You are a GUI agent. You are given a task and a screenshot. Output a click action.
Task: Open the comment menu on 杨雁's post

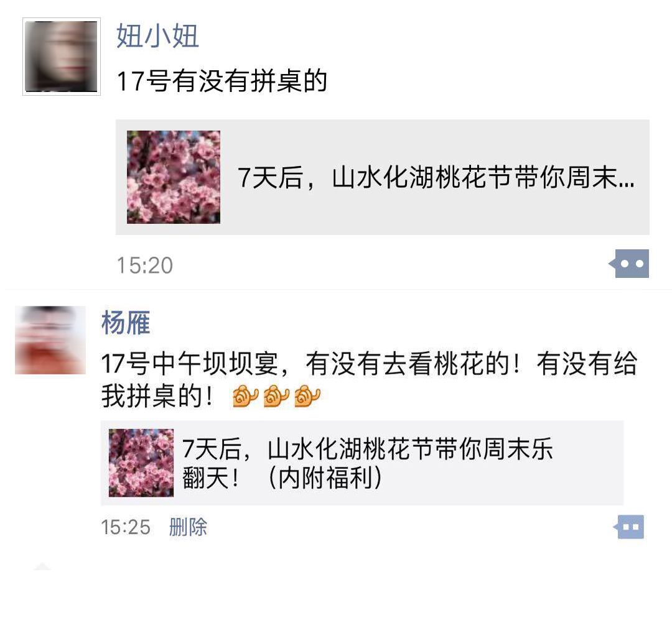point(628,527)
